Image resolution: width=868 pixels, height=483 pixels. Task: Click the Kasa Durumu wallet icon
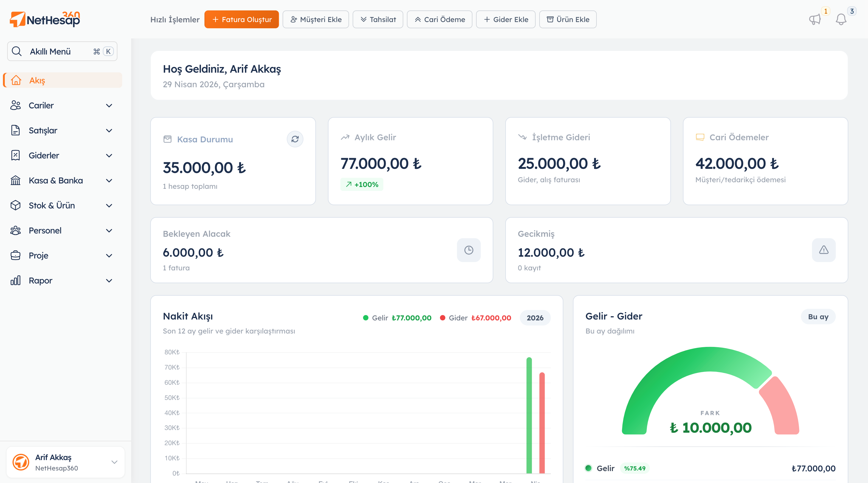[168, 139]
